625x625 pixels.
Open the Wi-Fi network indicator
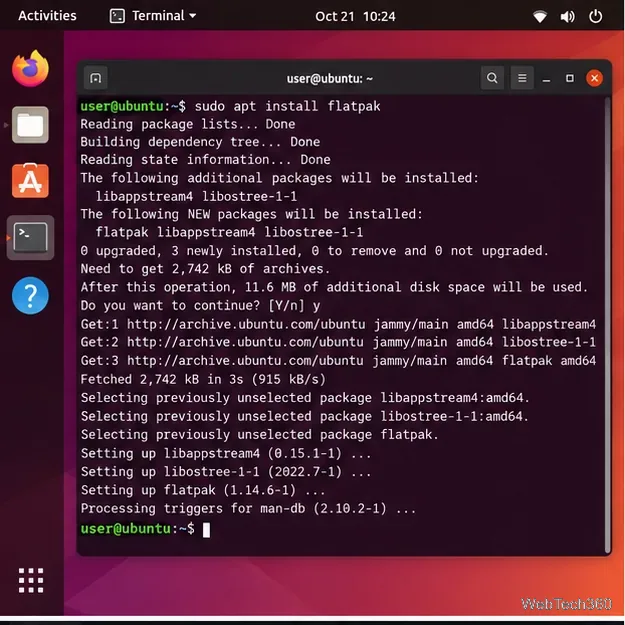[x=540, y=16]
